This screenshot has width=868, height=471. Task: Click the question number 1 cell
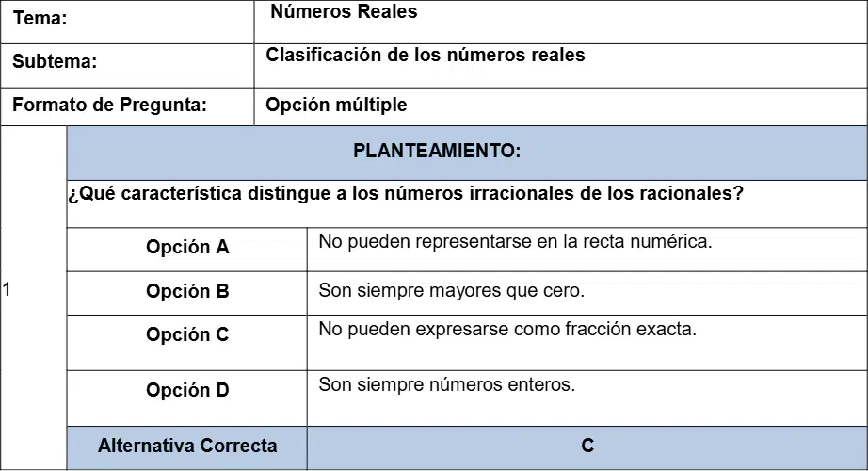pos(33,298)
